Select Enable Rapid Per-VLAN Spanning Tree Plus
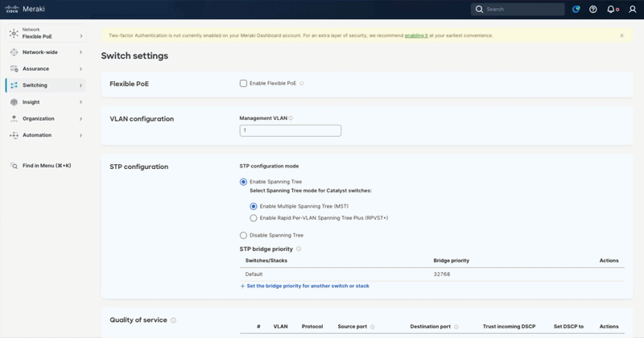This screenshot has width=644, height=338. click(x=254, y=218)
